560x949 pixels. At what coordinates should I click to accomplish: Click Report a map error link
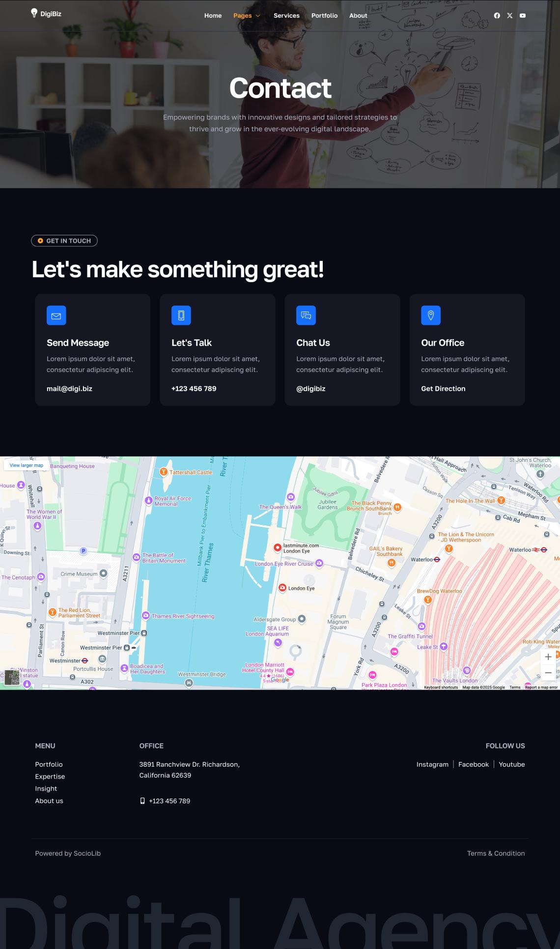point(541,687)
